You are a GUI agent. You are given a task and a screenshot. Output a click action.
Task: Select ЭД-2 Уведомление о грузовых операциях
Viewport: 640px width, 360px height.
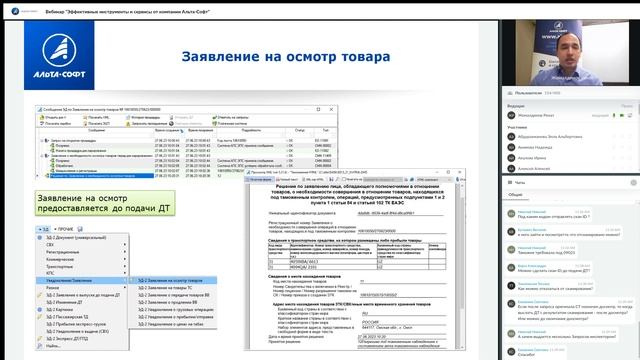point(173,309)
